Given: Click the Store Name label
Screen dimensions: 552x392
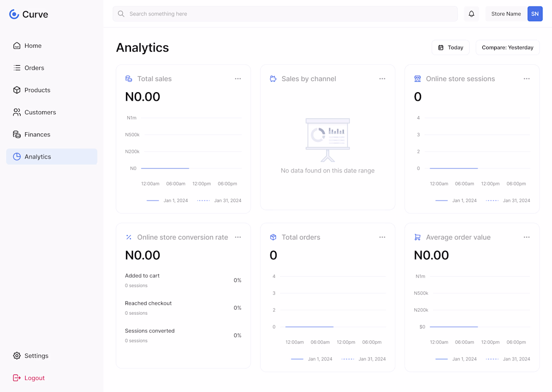Looking at the screenshot, I should coord(506,14).
